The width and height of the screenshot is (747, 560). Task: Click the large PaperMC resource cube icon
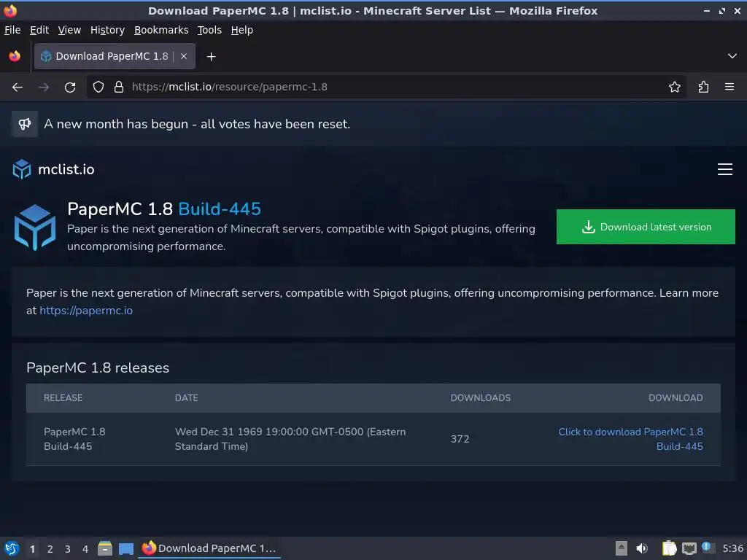[x=35, y=227]
